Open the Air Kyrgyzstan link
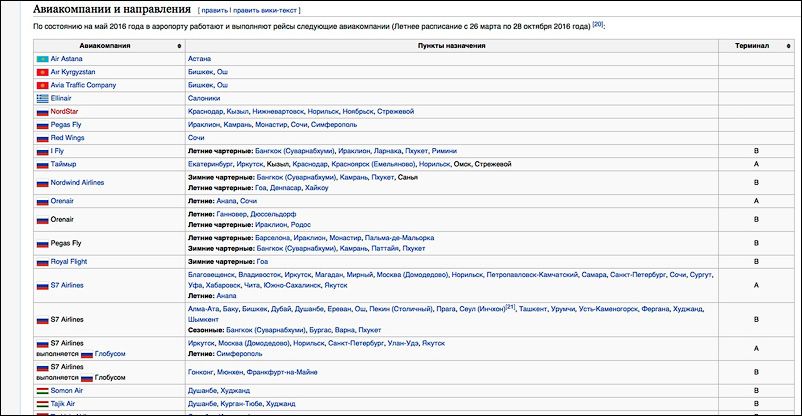802x416 pixels. 73,72
